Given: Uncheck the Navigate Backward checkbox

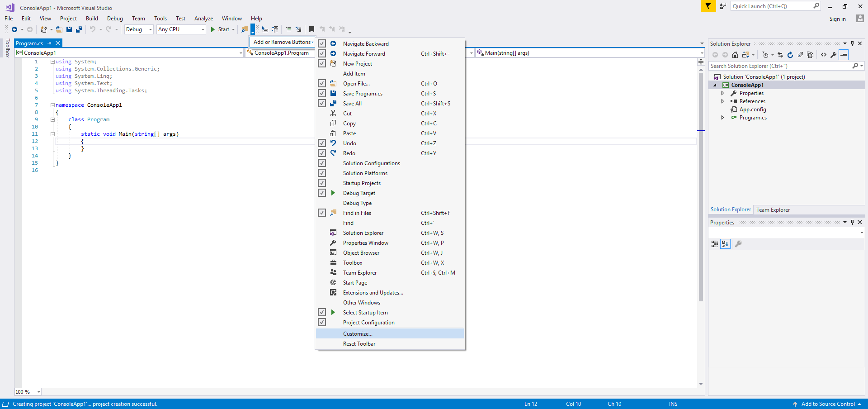Looking at the screenshot, I should coord(322,43).
